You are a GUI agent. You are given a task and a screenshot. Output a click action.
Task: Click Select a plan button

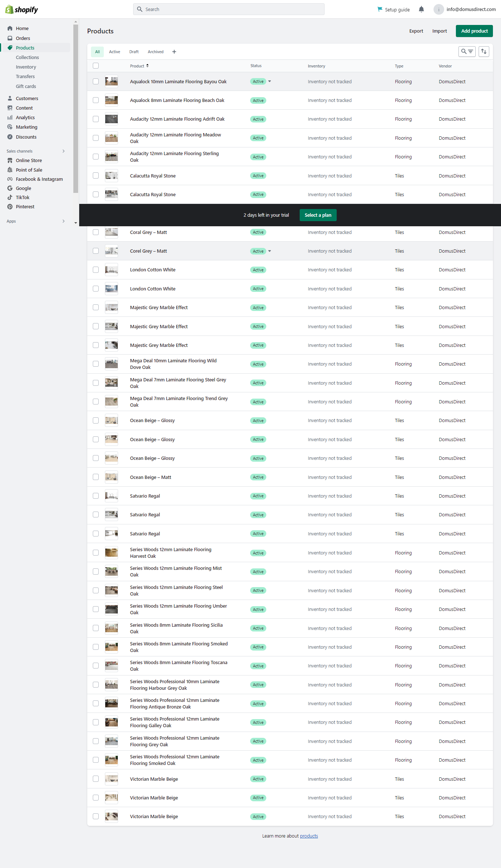pyautogui.click(x=318, y=215)
